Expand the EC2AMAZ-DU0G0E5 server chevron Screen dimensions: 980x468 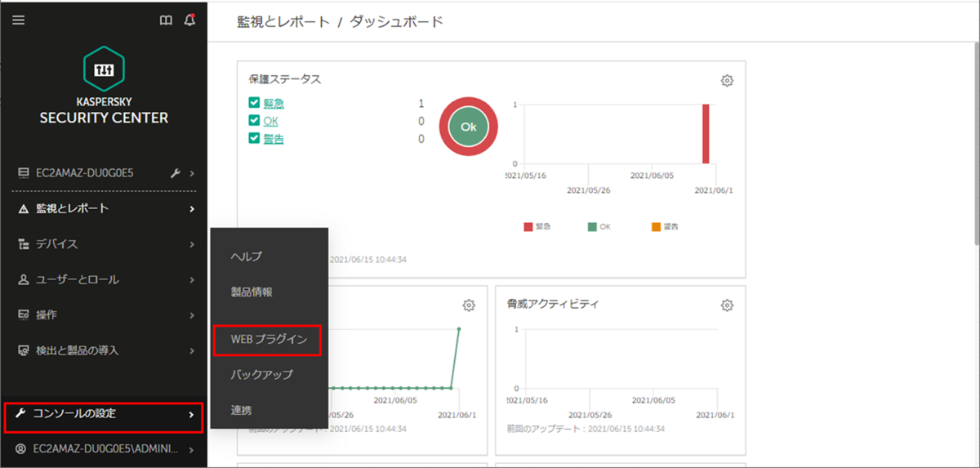tap(192, 173)
